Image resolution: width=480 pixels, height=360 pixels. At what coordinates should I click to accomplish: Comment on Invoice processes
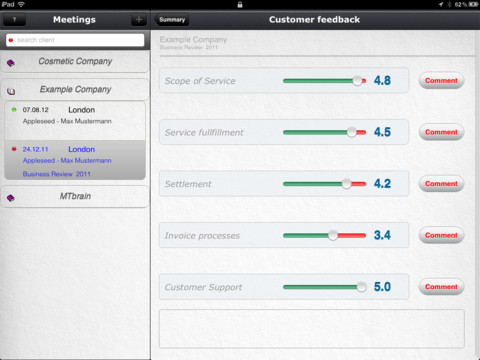[441, 235]
